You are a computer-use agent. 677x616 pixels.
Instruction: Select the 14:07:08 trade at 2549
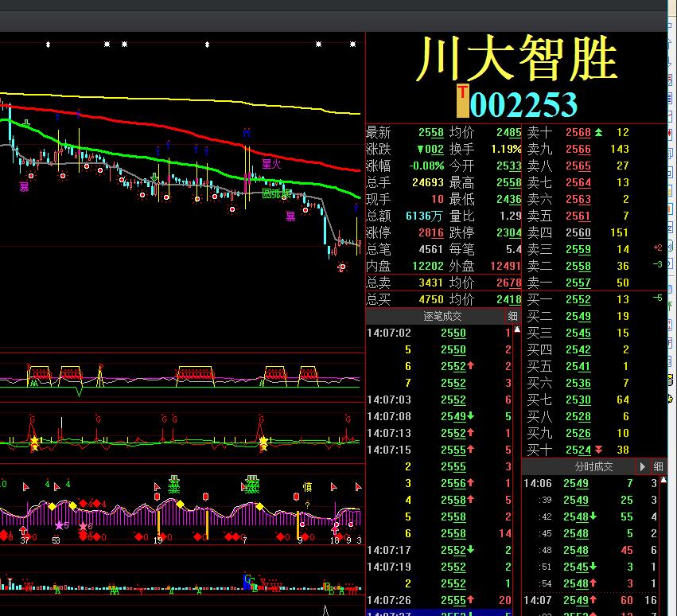tap(438, 416)
